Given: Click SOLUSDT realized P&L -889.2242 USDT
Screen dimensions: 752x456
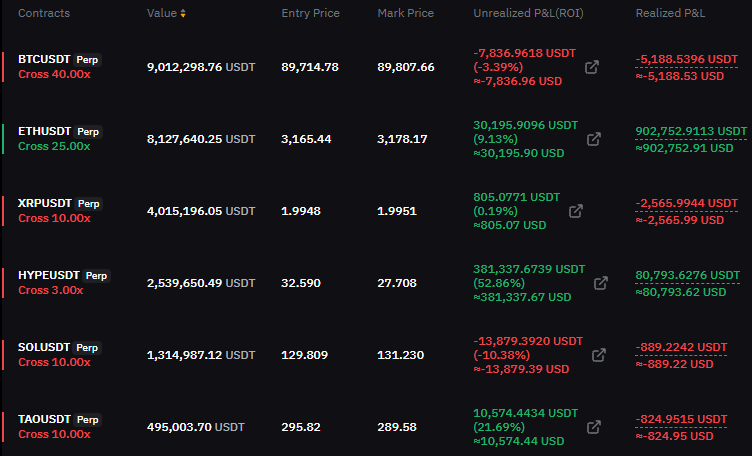Looking at the screenshot, I should tap(681, 347).
